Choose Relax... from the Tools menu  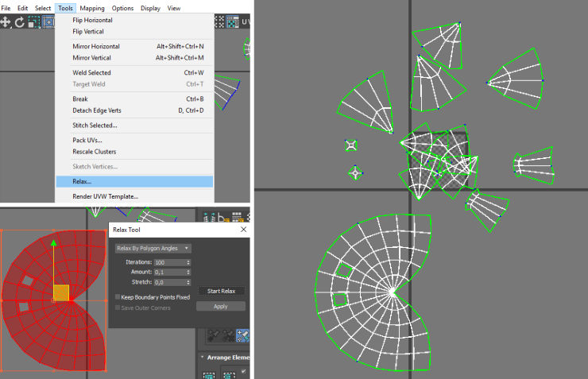point(82,181)
